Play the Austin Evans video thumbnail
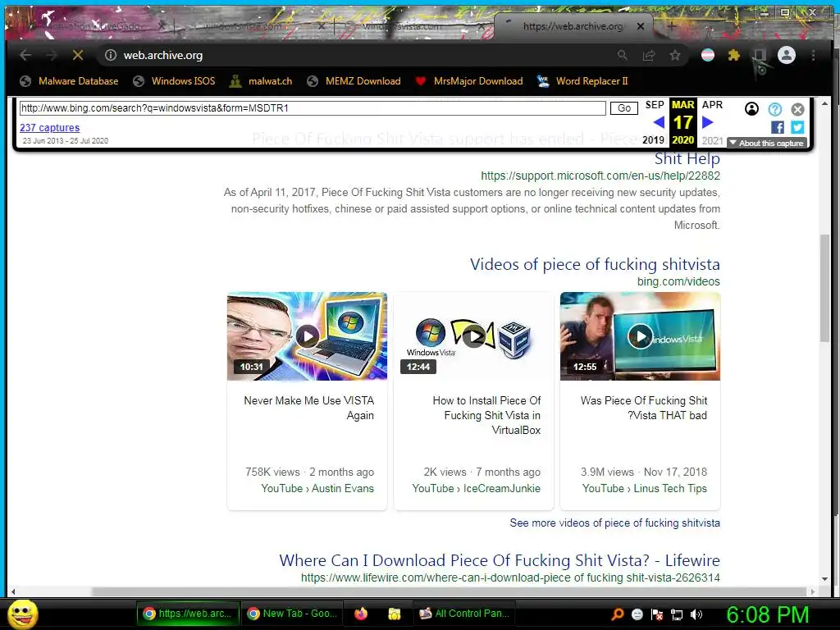This screenshot has height=630, width=840. (307, 336)
